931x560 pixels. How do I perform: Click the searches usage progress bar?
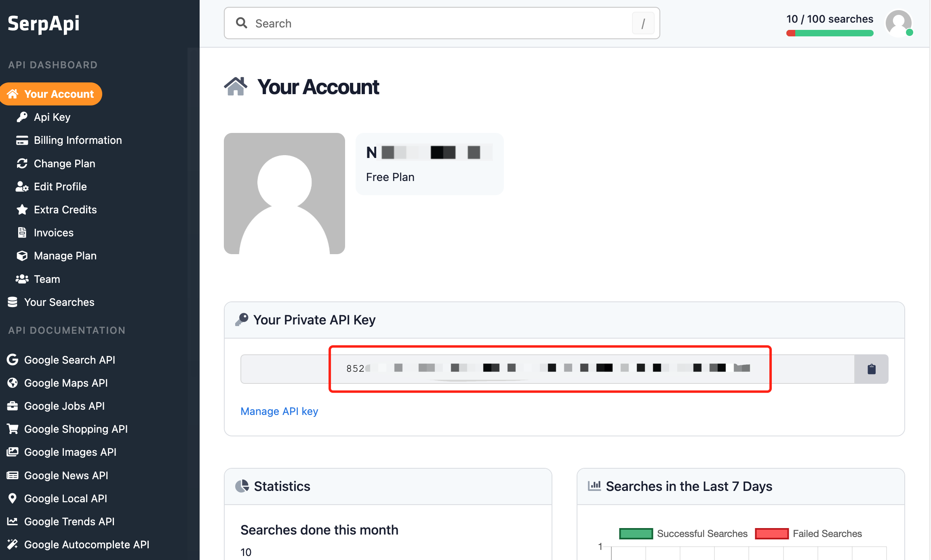click(830, 34)
